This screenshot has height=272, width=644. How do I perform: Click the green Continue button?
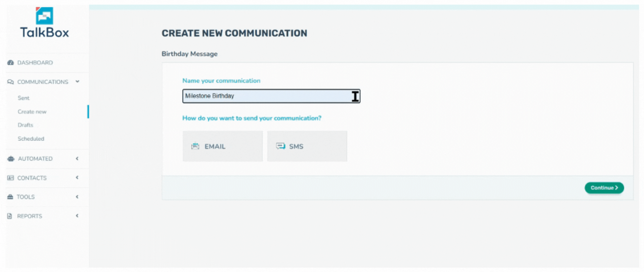point(604,188)
